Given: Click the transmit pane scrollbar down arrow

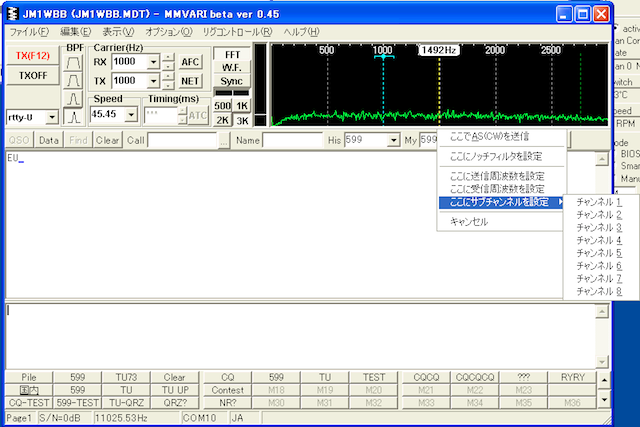Looking at the screenshot, I should coord(602,361).
